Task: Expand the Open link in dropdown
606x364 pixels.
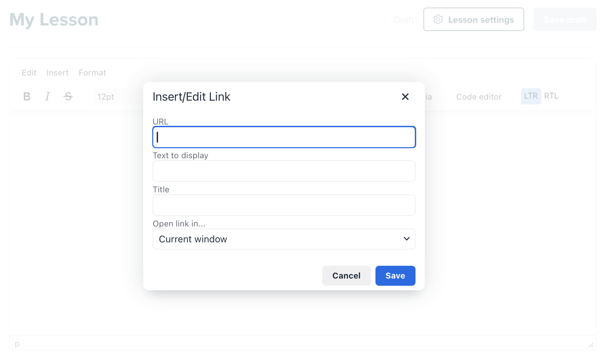Action: [283, 239]
